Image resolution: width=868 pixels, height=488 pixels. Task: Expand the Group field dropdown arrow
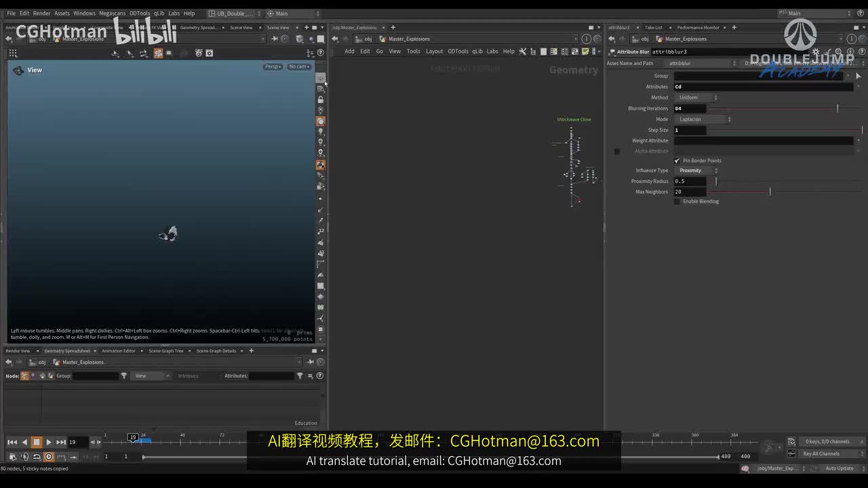848,76
